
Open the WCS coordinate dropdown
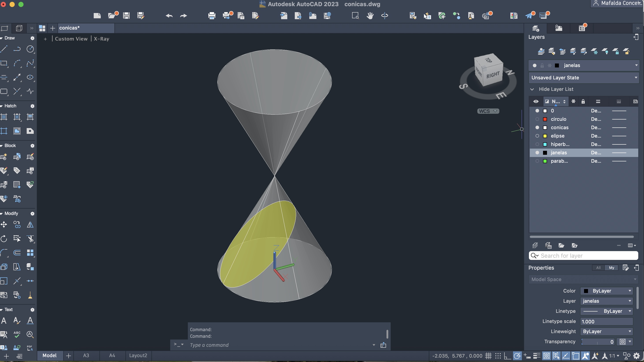tap(488, 111)
